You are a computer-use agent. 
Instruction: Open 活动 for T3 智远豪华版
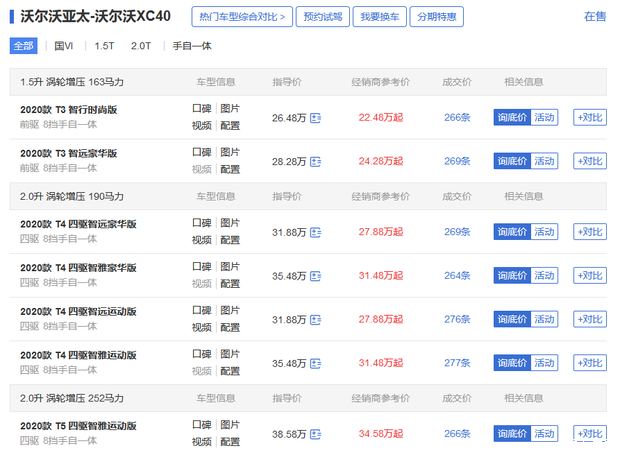pyautogui.click(x=544, y=161)
